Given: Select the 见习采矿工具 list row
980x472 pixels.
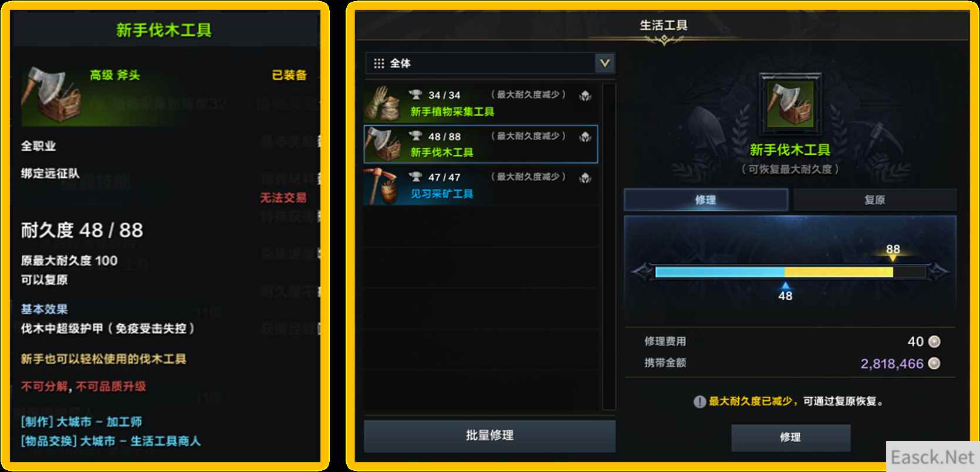Looking at the screenshot, I should coord(481,185).
